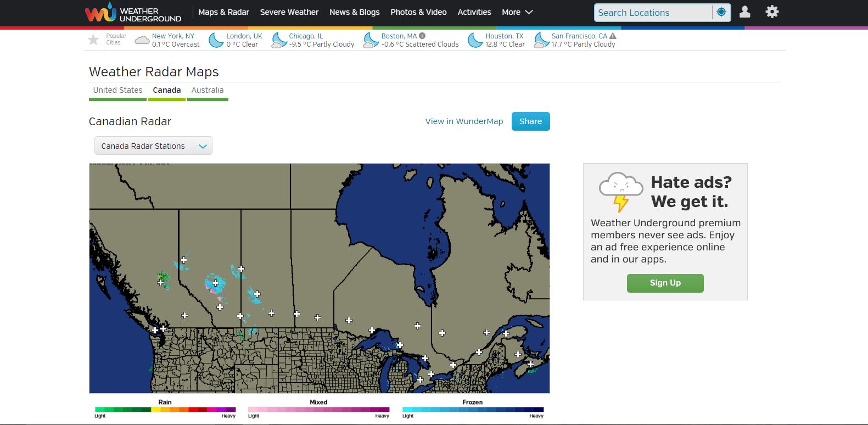
Task: Click the Frozen precipitation color scale
Action: [473, 409]
